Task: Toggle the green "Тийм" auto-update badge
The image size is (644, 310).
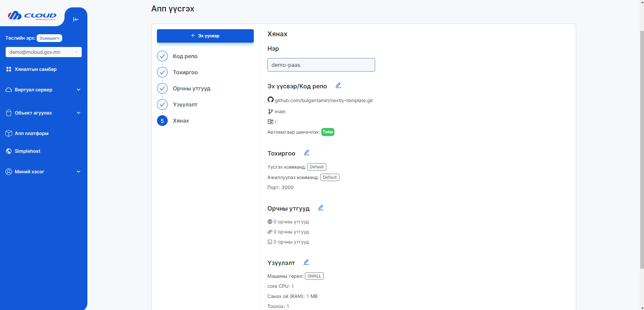Action: pos(327,132)
